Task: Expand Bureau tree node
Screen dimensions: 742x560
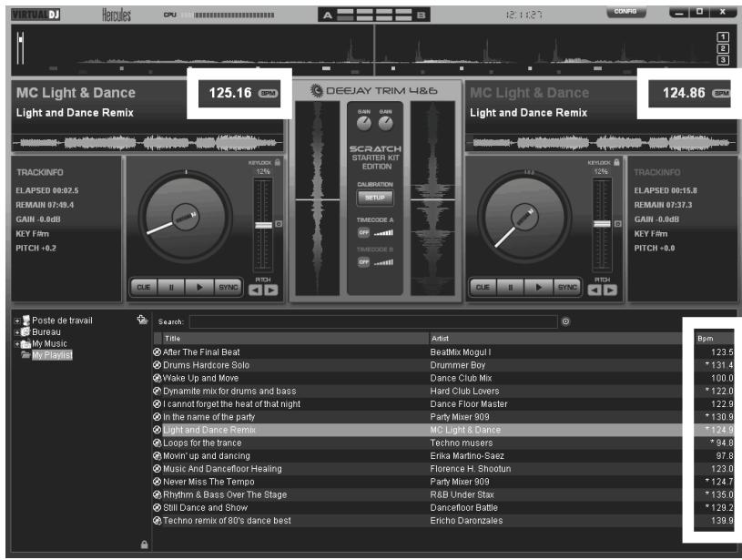Action: (x=17, y=332)
